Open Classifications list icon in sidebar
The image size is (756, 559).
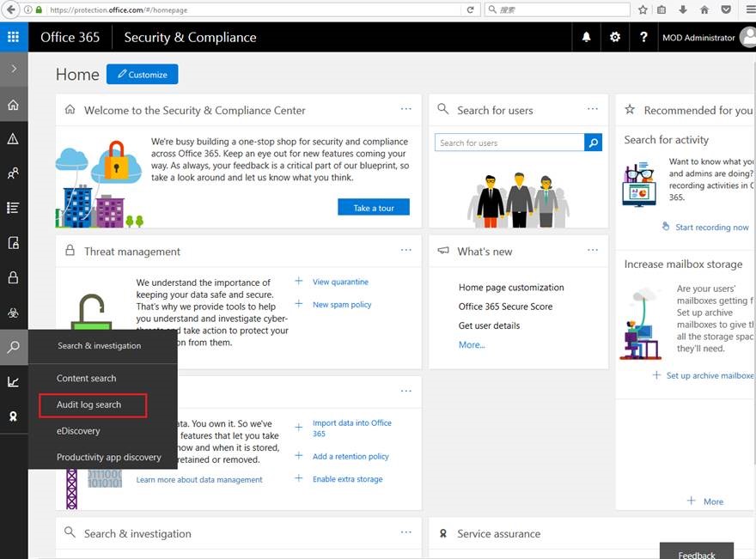point(14,208)
